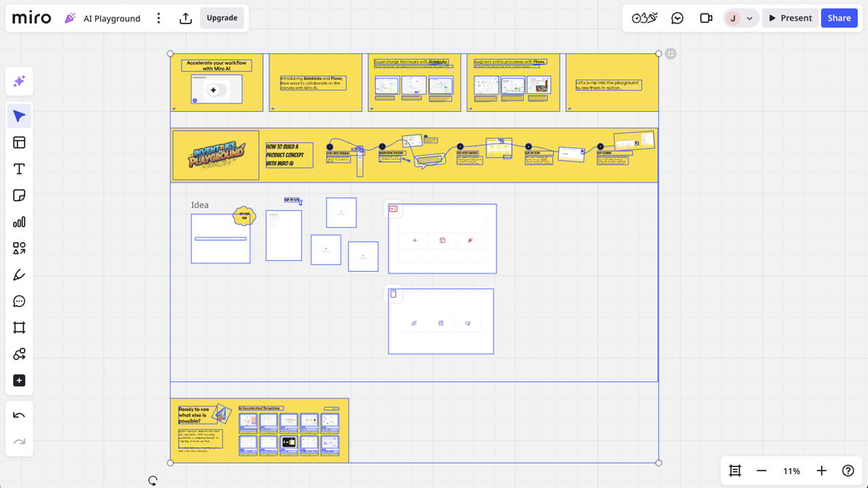Click the video widget icon on the upper panel

tap(393, 209)
